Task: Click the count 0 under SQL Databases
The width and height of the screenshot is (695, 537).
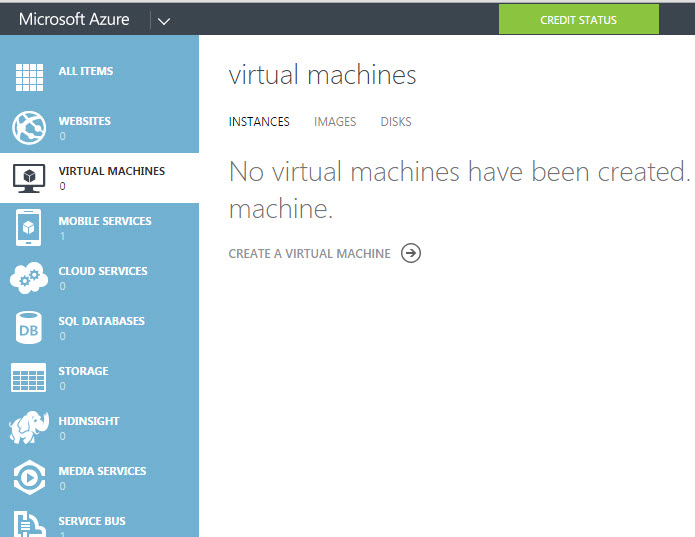Action: tap(62, 336)
